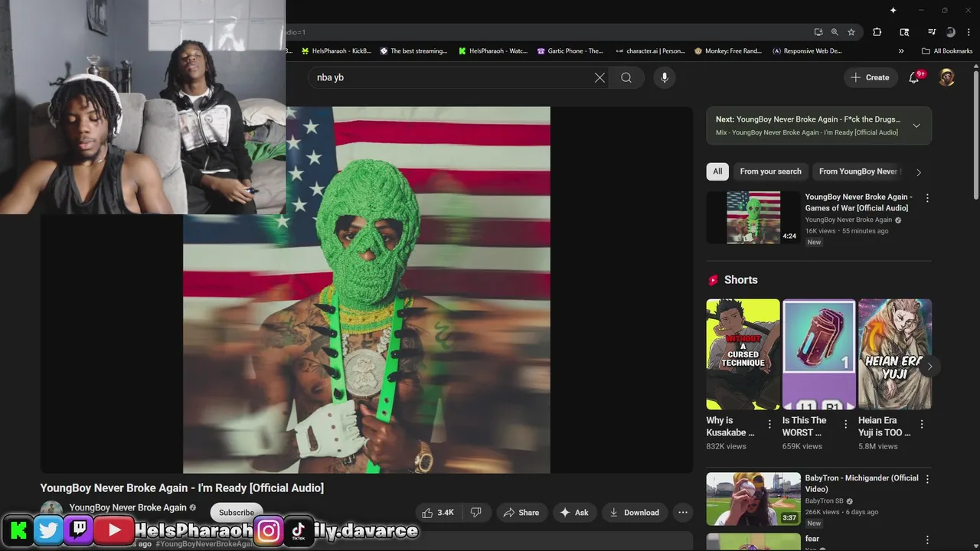Screen dimensions: 980x551
Task: Show more Shorts with the next arrow
Action: [x=929, y=367]
